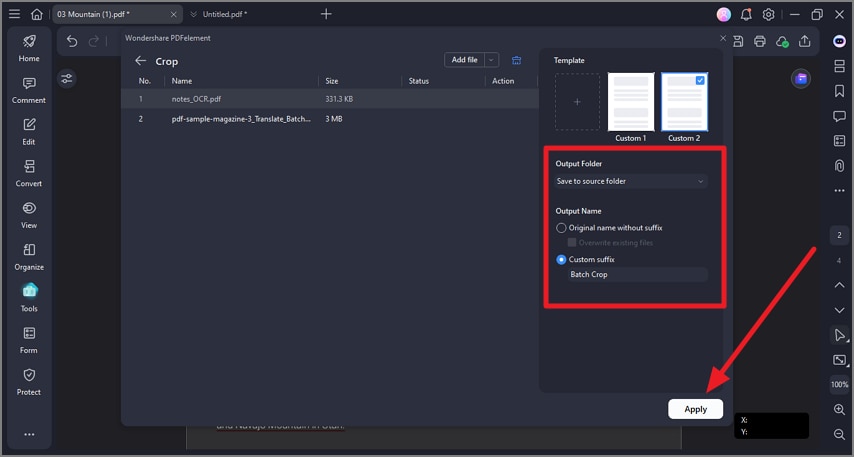854x457 pixels.
Task: Open the Tools sidebar item
Action: pyautogui.click(x=29, y=298)
